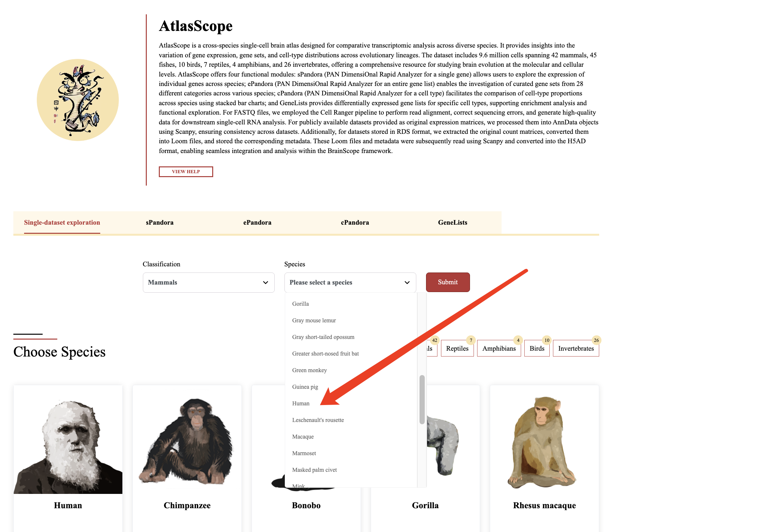Click the AtlasScope dragon logo
This screenshot has height=532, width=759.
pos(78,100)
